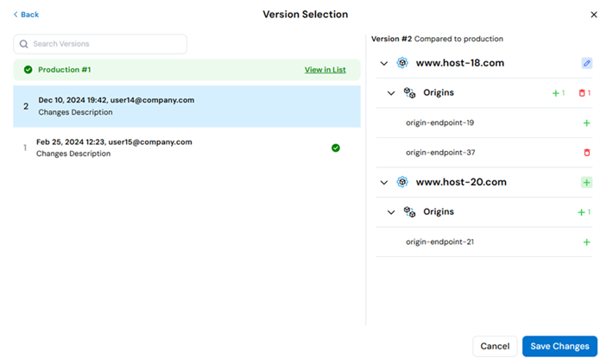This screenshot has height=364, width=613.
Task: Click the host gear icon for www.host-18.com
Action: 402,63
